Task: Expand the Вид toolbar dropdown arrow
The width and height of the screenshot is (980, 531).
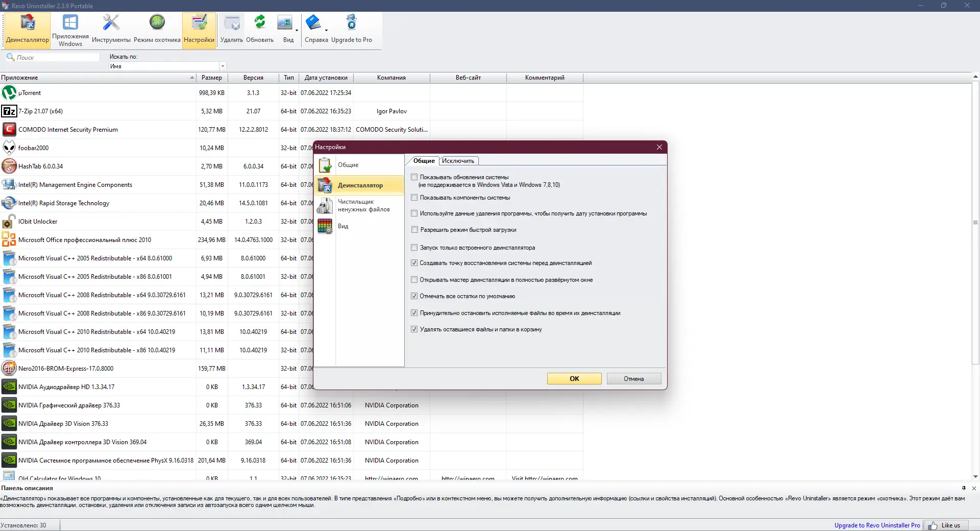Action: 297,30
